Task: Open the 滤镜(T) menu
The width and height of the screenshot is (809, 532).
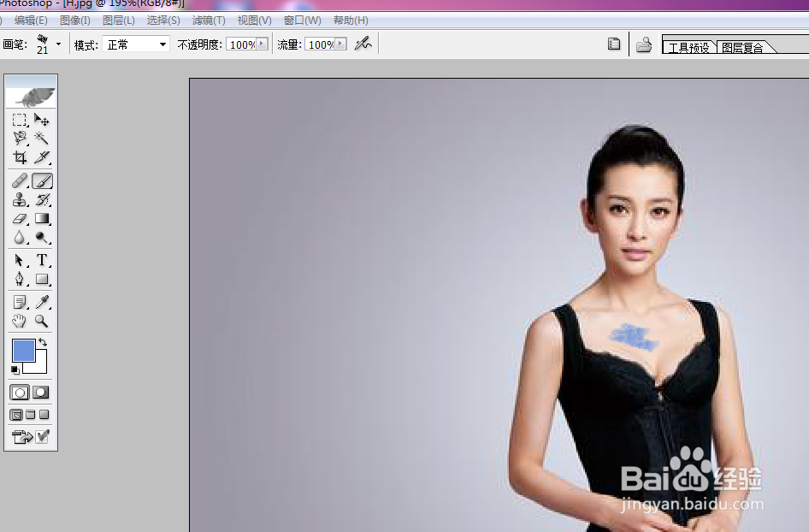Action: pyautogui.click(x=209, y=21)
